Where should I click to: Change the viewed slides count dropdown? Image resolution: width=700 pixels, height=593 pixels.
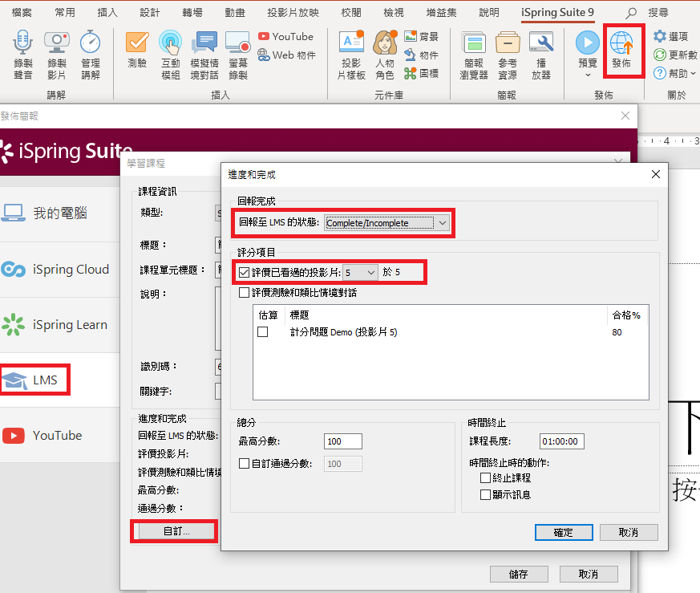pyautogui.click(x=358, y=272)
